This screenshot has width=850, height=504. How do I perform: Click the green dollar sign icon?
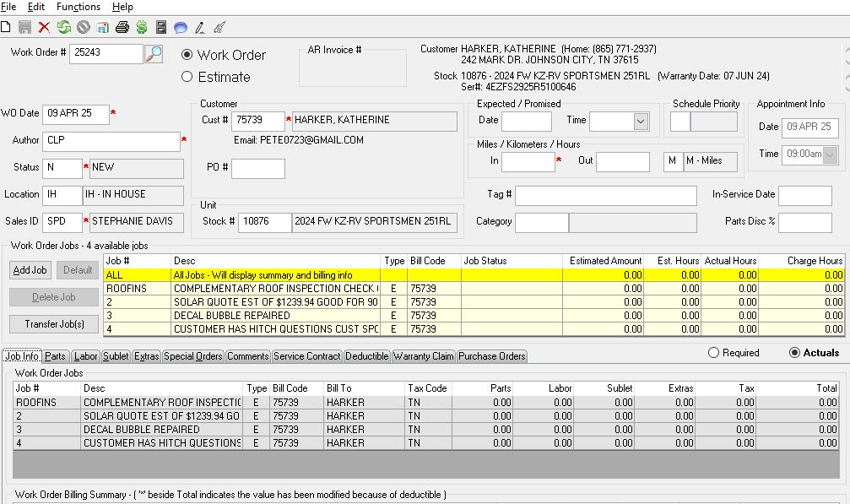142,27
